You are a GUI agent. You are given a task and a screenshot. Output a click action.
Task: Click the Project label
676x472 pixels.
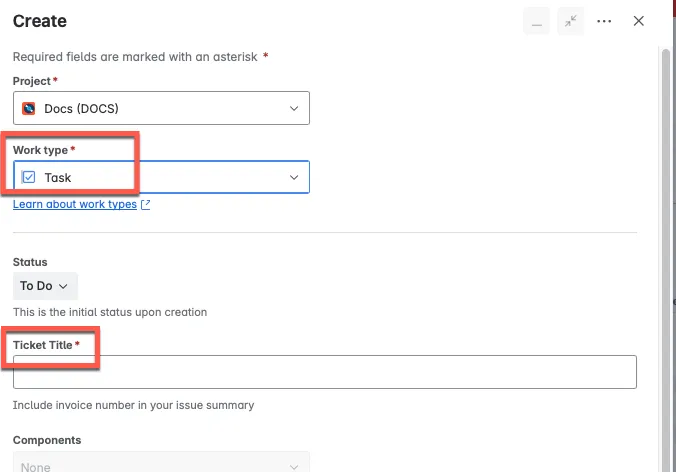click(x=32, y=81)
